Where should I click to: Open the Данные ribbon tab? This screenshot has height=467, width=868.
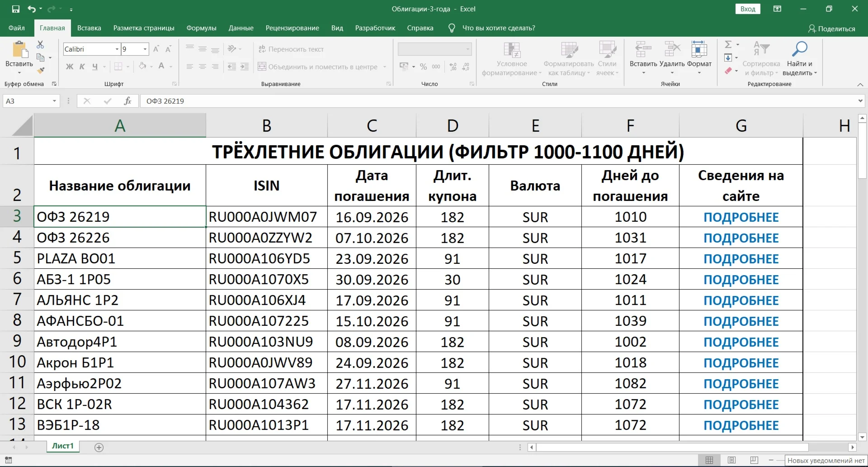pos(241,28)
